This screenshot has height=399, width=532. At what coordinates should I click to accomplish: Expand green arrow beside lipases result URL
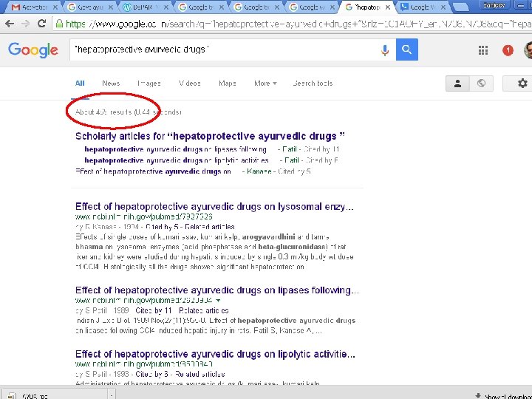(219, 300)
